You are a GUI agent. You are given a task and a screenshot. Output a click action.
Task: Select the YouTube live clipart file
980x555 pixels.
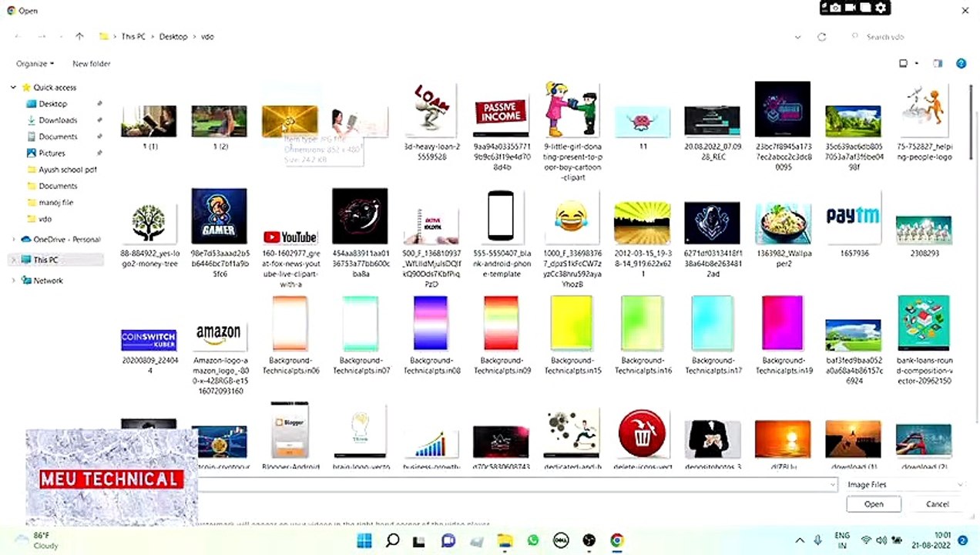290,237
